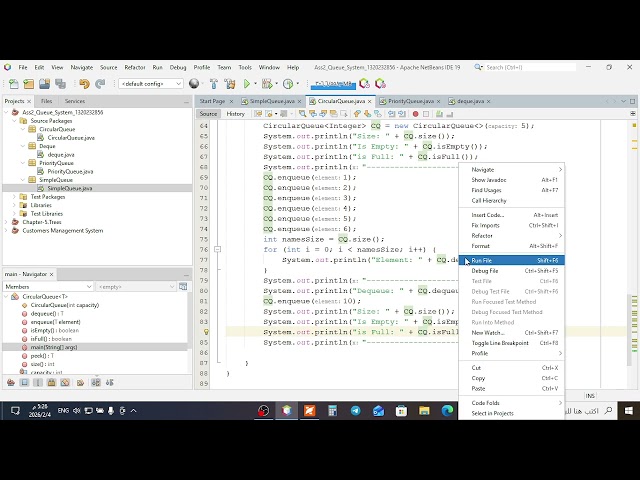Screen dimensions: 640x480
Task: Expand the Test Packages node
Action: (15, 197)
